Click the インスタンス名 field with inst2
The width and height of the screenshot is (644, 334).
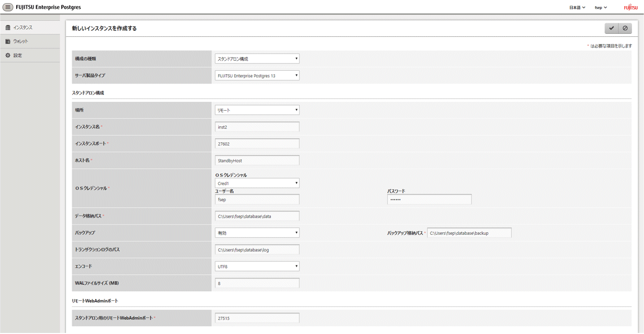[257, 127]
